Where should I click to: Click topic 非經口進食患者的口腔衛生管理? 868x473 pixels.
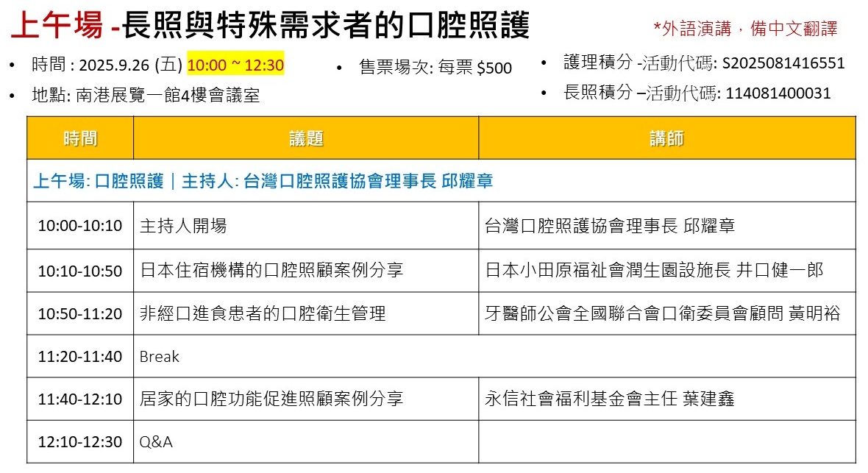(263, 314)
